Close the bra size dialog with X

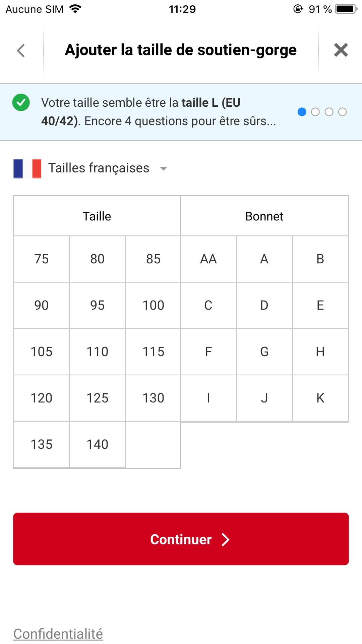point(341,50)
